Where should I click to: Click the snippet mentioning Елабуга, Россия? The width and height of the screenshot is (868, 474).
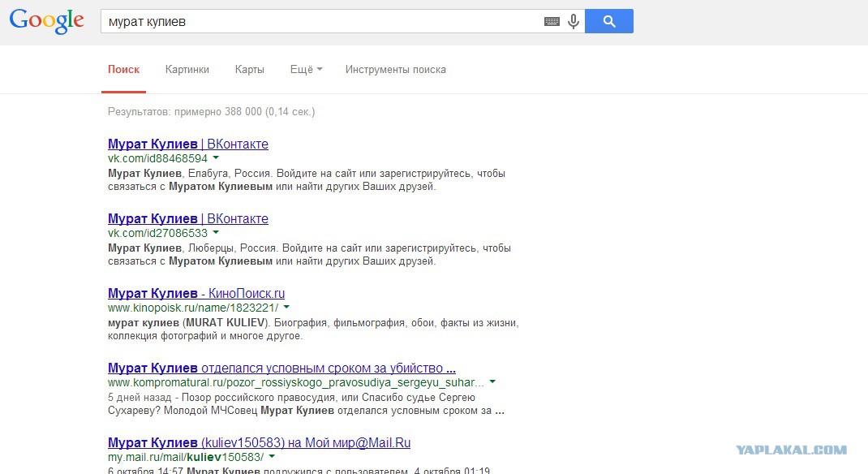click(307, 180)
